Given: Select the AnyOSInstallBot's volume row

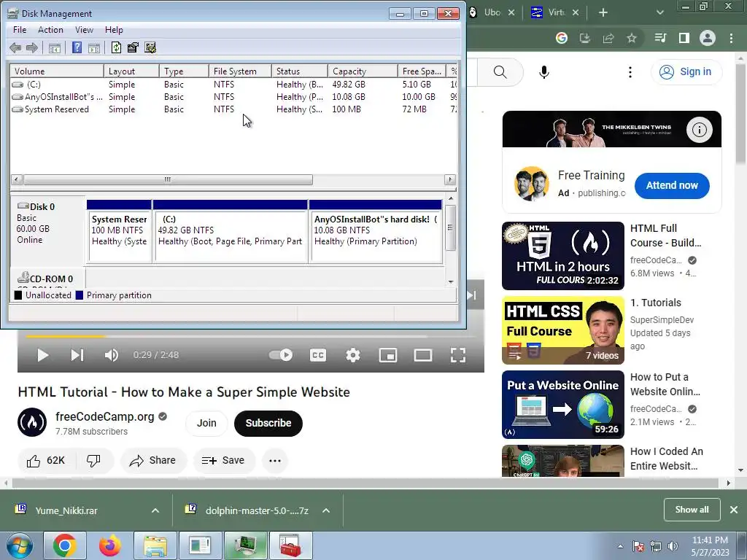Looking at the screenshot, I should point(233,97).
